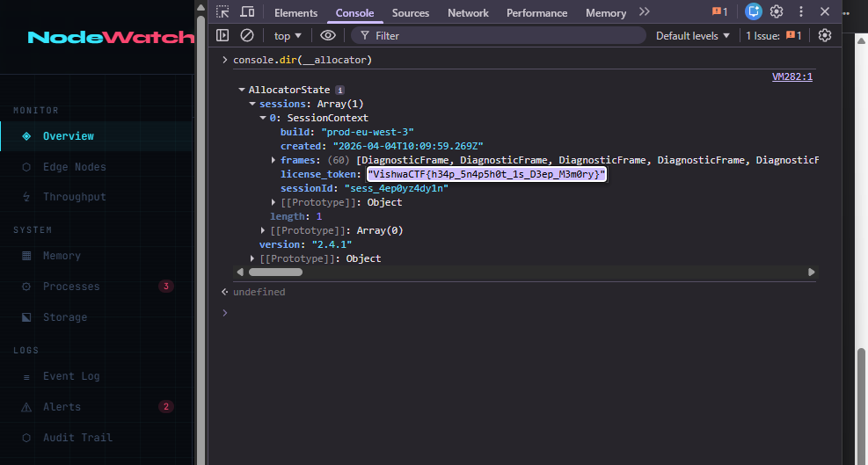Viewport: 868px width, 465px height.
Task: Click the live expression eye icon
Action: (x=328, y=35)
